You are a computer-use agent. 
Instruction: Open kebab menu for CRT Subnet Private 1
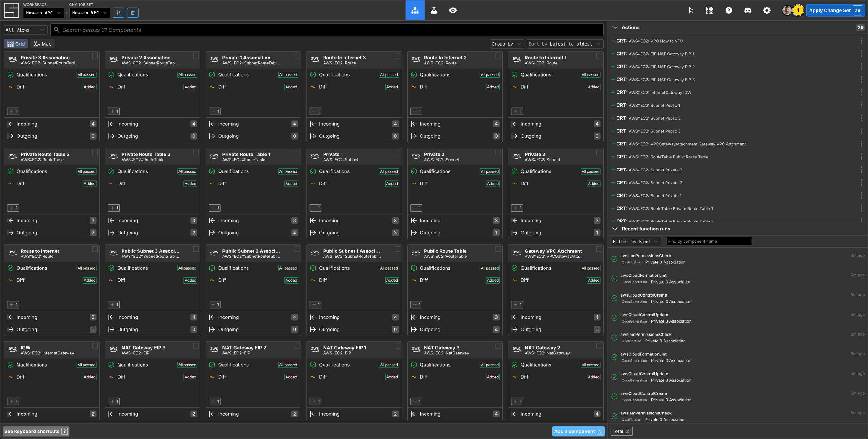(x=861, y=196)
